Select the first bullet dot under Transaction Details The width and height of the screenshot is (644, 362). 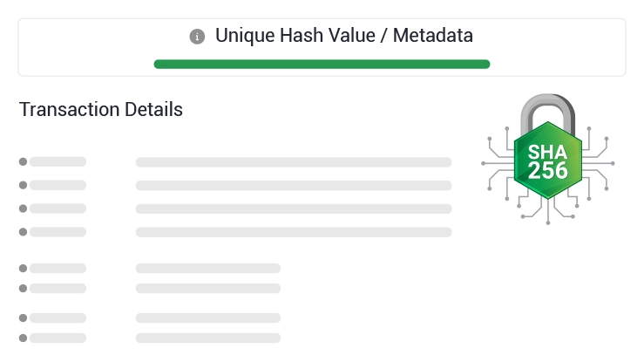pyautogui.click(x=24, y=161)
